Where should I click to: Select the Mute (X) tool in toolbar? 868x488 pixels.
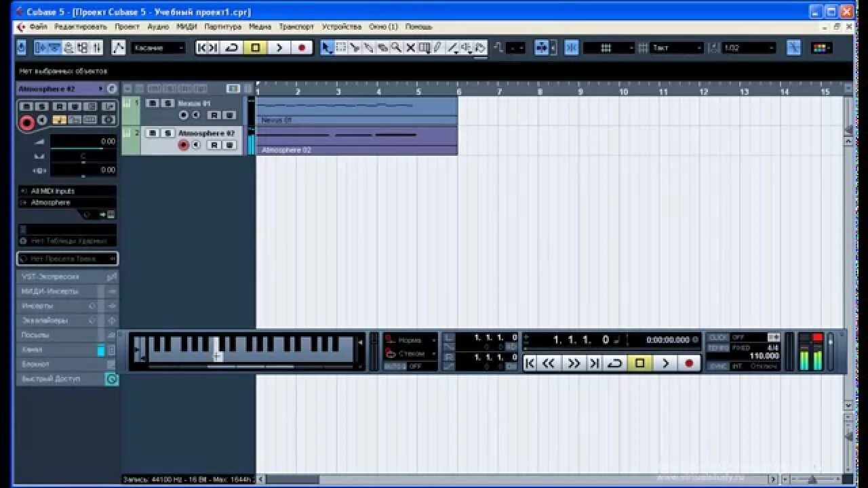[x=410, y=47]
